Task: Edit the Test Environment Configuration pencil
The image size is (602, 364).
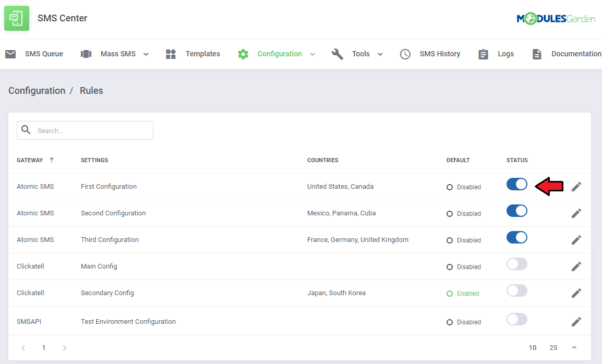Action: (x=576, y=322)
